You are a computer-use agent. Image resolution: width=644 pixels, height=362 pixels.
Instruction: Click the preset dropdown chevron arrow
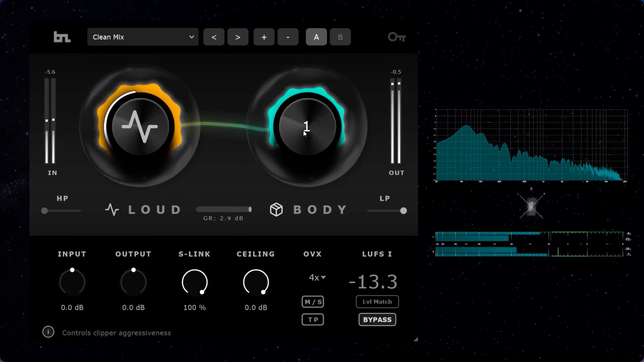coord(192,37)
